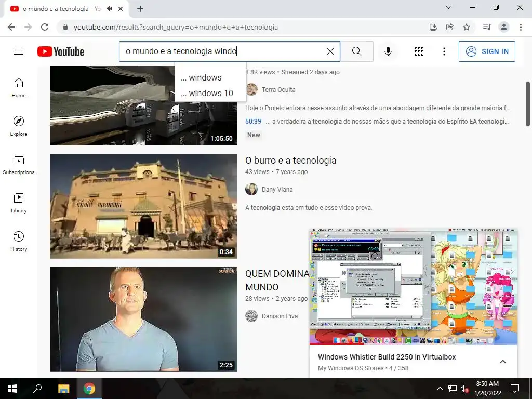
Task: Open YouTube settings three-dot menu
Action: [444, 51]
